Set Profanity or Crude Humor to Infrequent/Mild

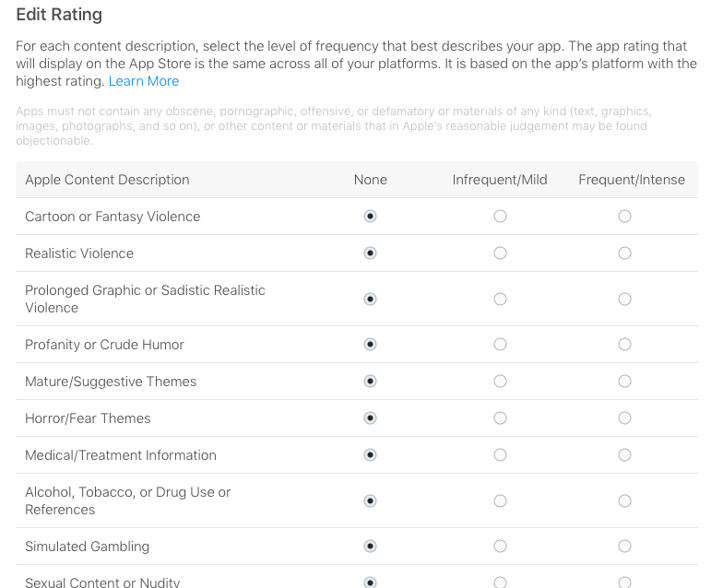pos(500,345)
